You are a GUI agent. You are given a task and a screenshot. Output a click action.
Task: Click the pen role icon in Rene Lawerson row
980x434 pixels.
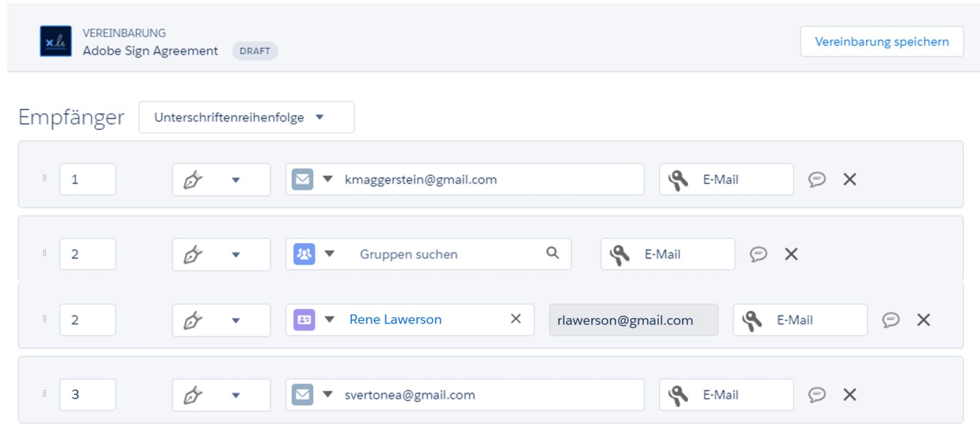193,320
